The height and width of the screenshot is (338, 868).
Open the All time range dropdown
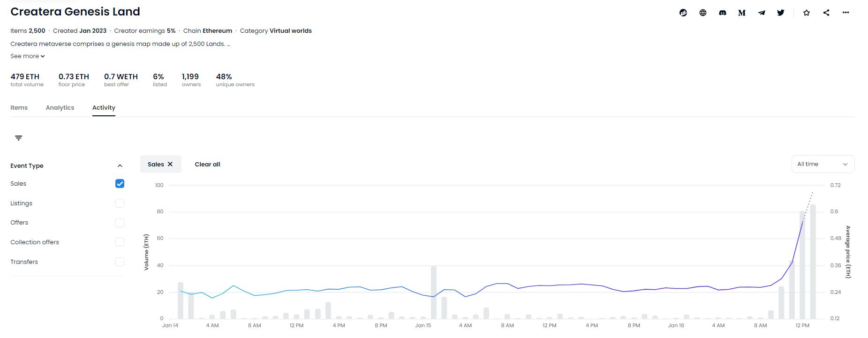(823, 164)
